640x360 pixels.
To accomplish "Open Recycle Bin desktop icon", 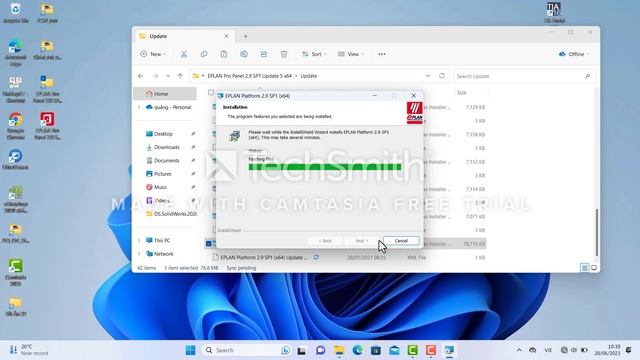I will pos(16,12).
